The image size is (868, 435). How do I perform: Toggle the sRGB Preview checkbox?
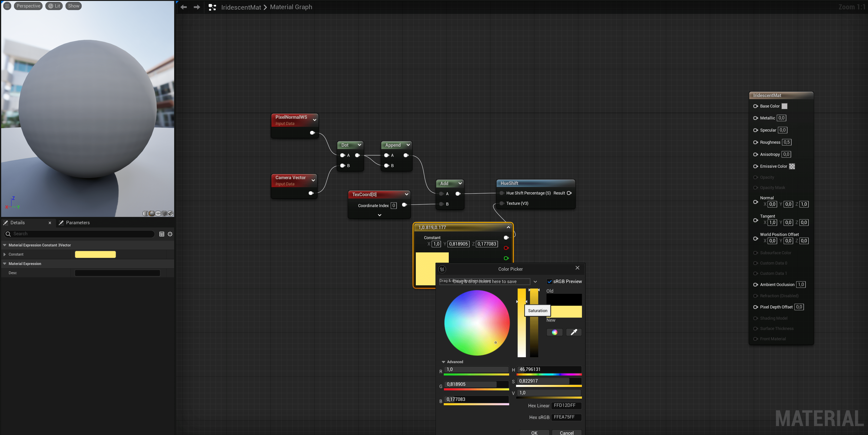550,281
